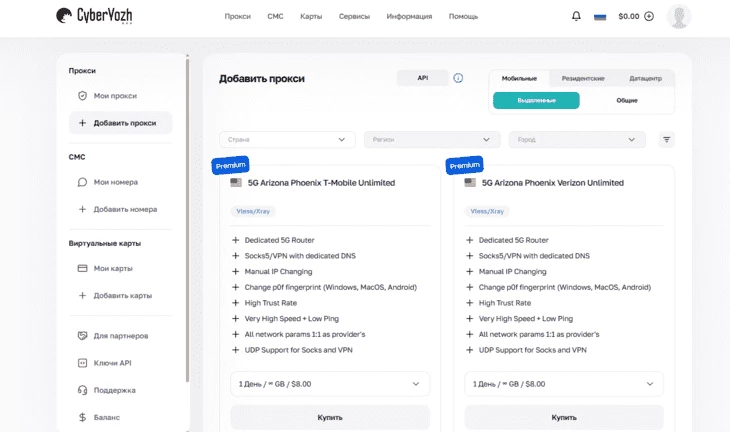Click the CyberYozh logo
Viewport: 730px width, 432px height.
point(92,16)
